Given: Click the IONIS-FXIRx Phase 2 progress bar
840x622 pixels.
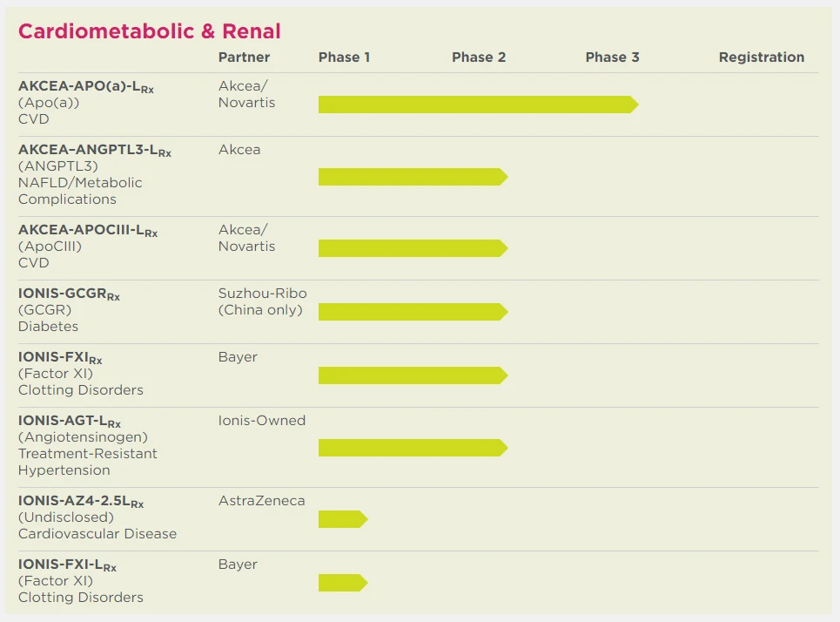Looking at the screenshot, I should (x=413, y=375).
